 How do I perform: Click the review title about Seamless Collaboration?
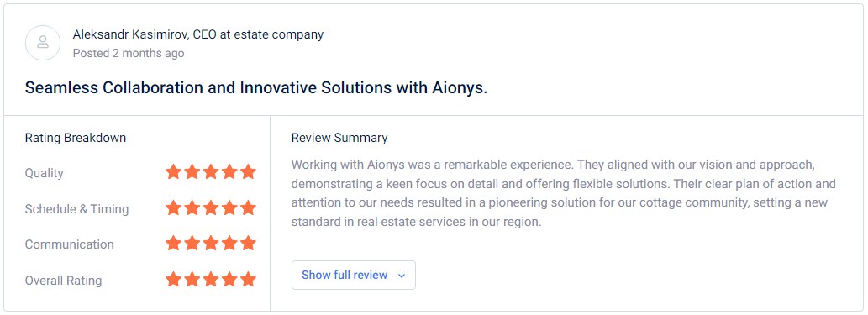pos(256,88)
